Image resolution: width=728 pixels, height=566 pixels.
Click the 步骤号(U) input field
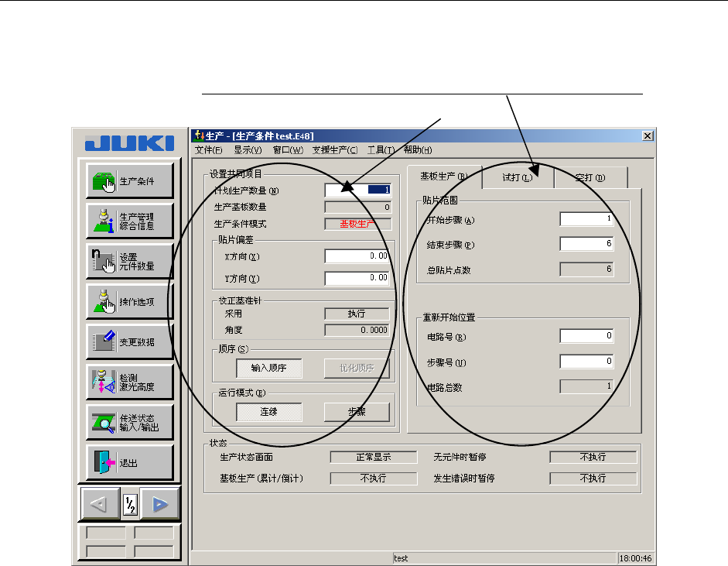(587, 362)
